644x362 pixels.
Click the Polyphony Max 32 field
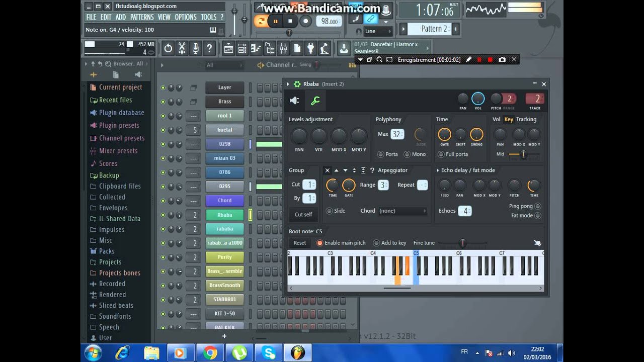(x=397, y=134)
